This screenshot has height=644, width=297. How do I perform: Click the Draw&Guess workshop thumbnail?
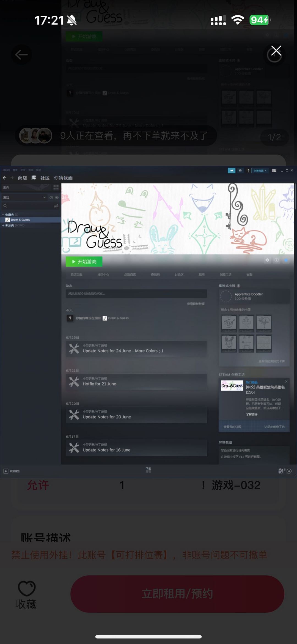232,385
